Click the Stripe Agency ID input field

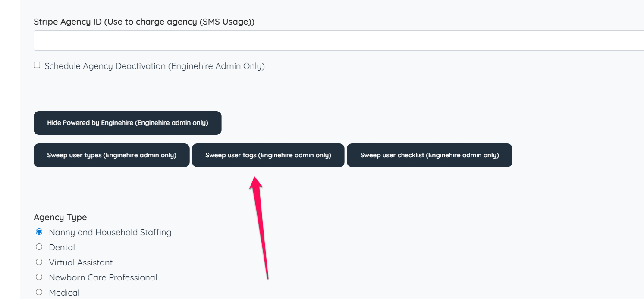[x=339, y=40]
